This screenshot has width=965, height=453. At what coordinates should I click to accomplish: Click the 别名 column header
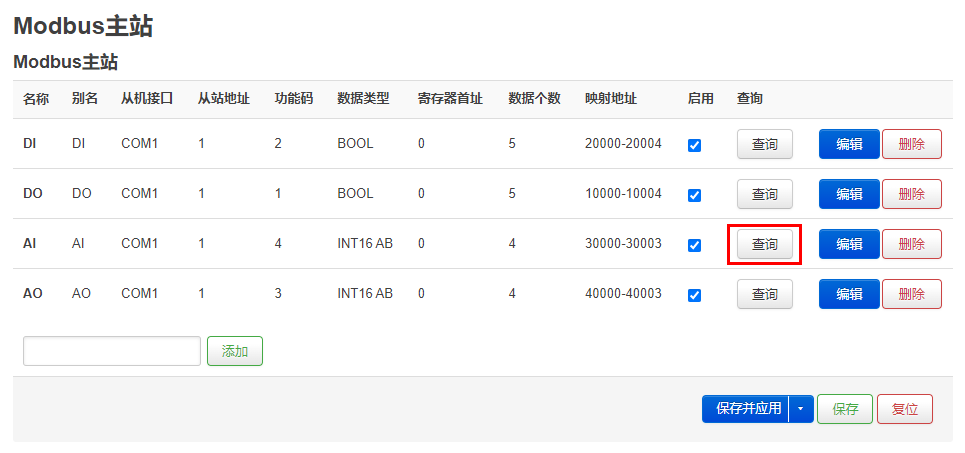(x=85, y=98)
